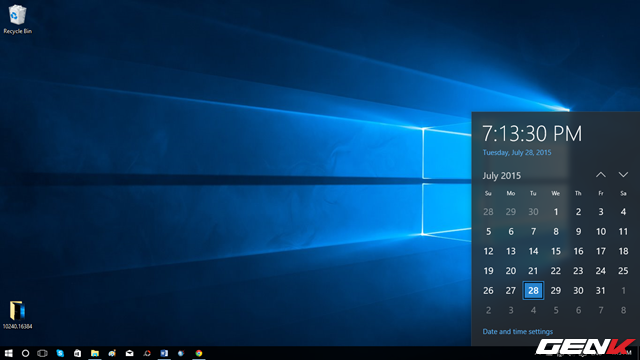Open Cortana search circle in taskbar

pos(25,353)
